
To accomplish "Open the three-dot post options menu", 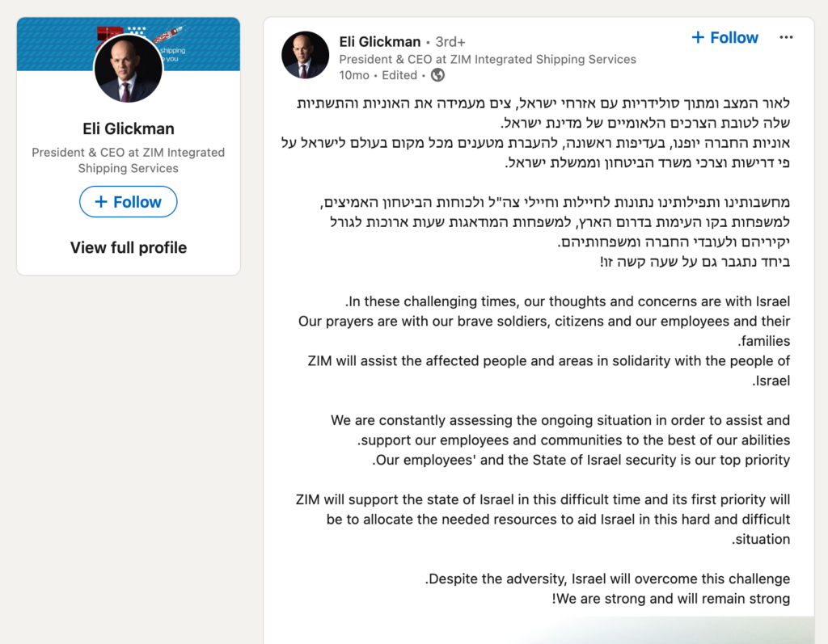I will (786, 38).
